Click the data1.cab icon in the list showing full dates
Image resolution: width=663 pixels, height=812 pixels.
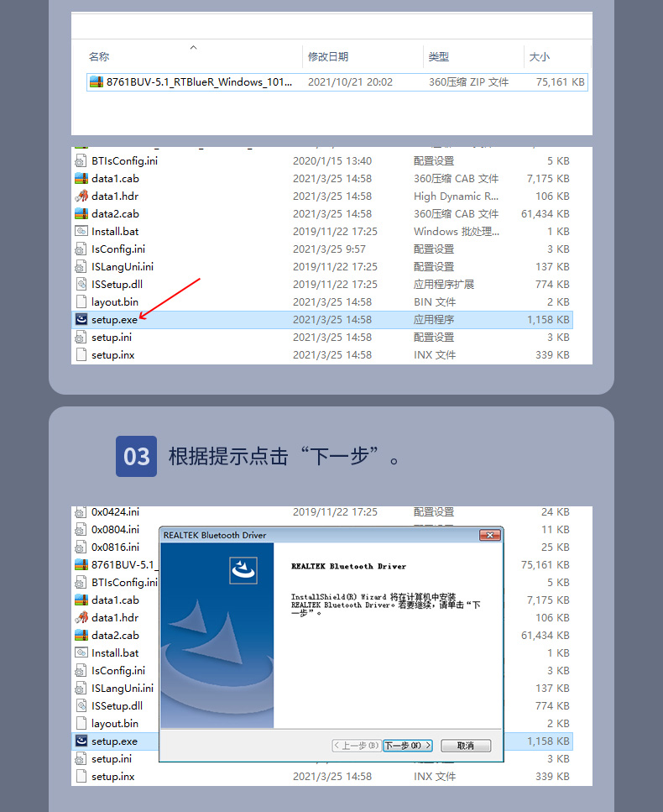(81, 179)
